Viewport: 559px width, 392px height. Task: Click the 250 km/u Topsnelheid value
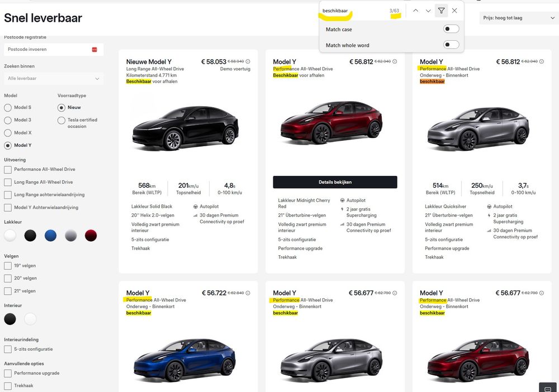(482, 185)
